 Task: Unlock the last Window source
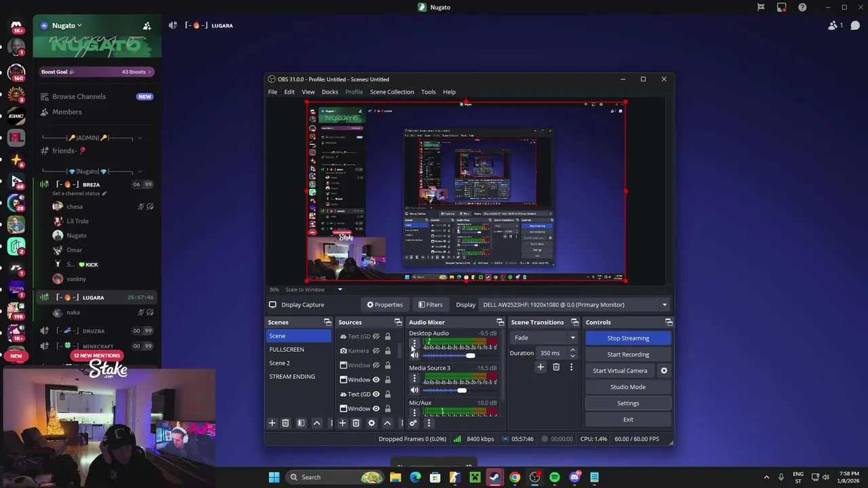coord(388,409)
